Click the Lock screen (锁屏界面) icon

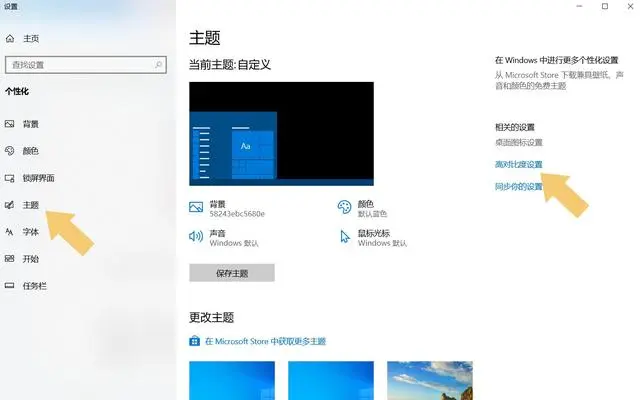point(10,178)
